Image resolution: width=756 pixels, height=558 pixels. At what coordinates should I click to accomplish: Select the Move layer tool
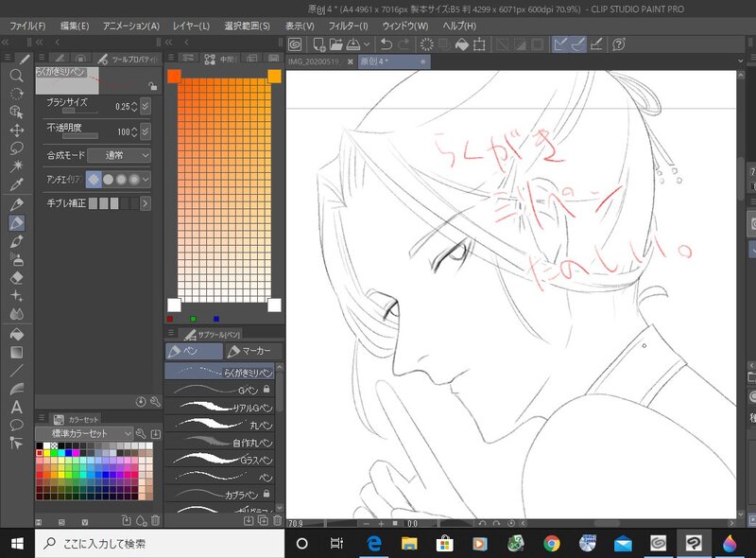[16, 131]
